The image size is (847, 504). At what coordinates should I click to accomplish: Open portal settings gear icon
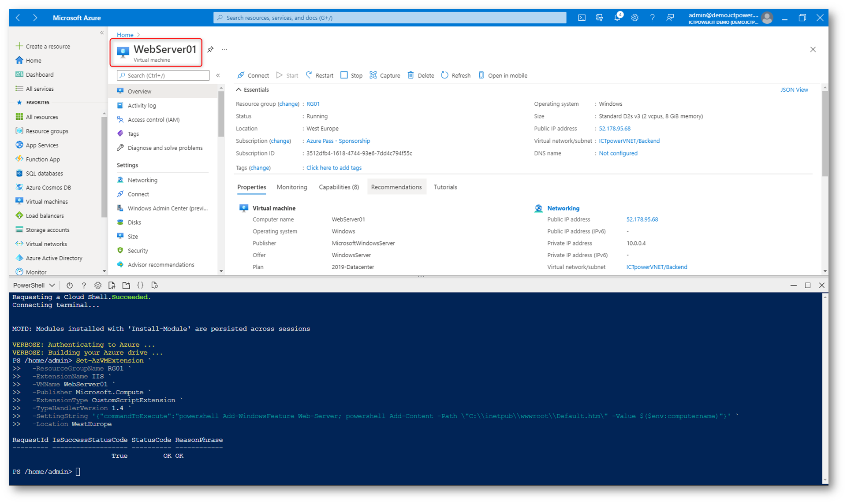[x=634, y=18]
